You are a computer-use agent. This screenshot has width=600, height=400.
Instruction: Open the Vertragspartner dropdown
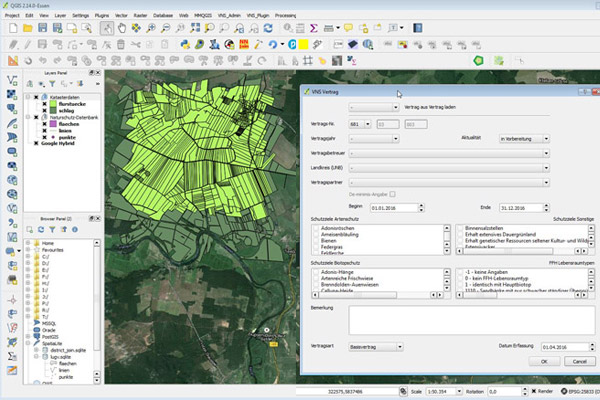point(449,183)
